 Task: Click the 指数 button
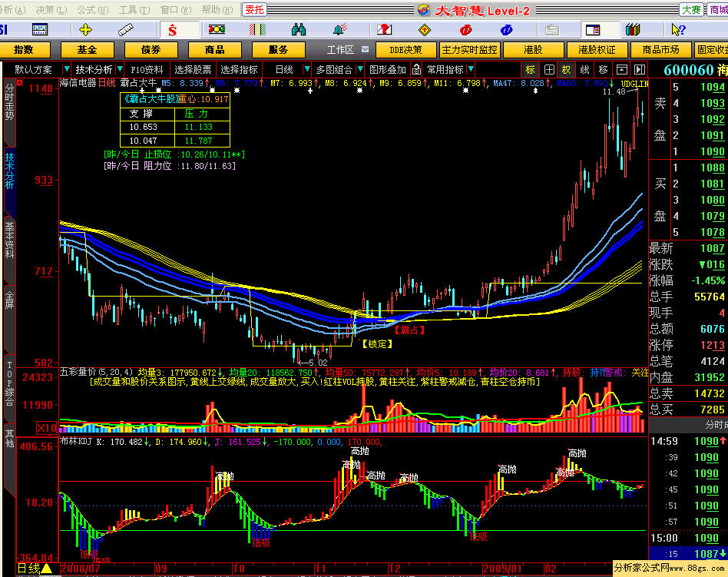click(24, 50)
